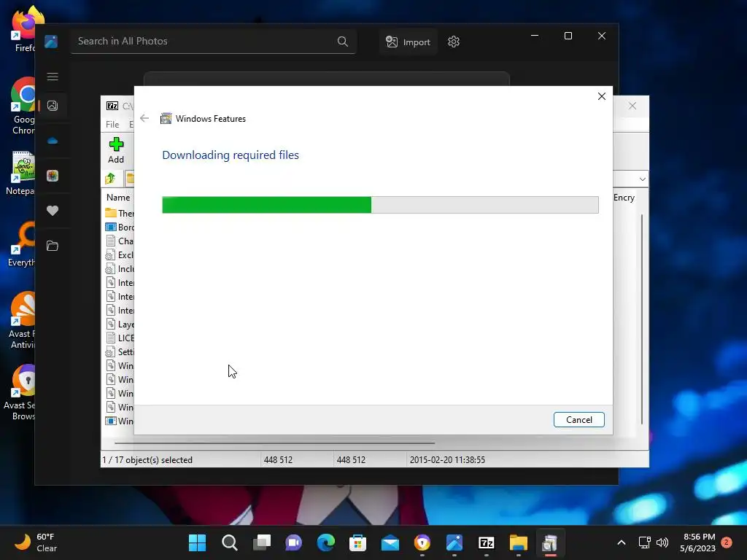Open Microsoft Store from taskbar
747x560 pixels.
coord(357,542)
